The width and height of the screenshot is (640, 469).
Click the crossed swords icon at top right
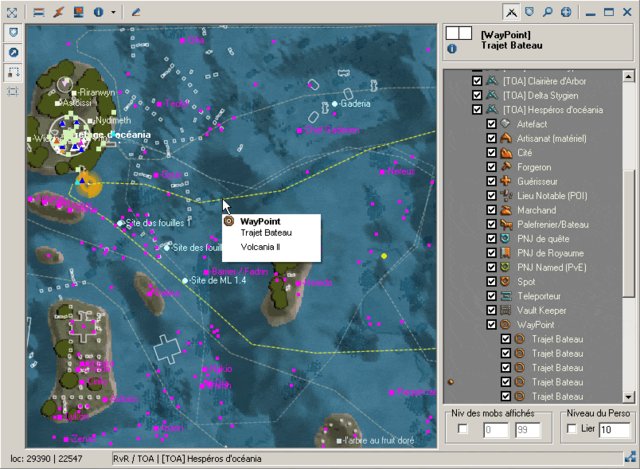click(510, 12)
